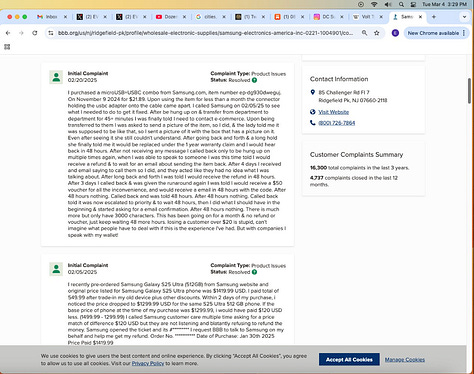
Task: Open a new tab with plus button
Action: point(434,17)
